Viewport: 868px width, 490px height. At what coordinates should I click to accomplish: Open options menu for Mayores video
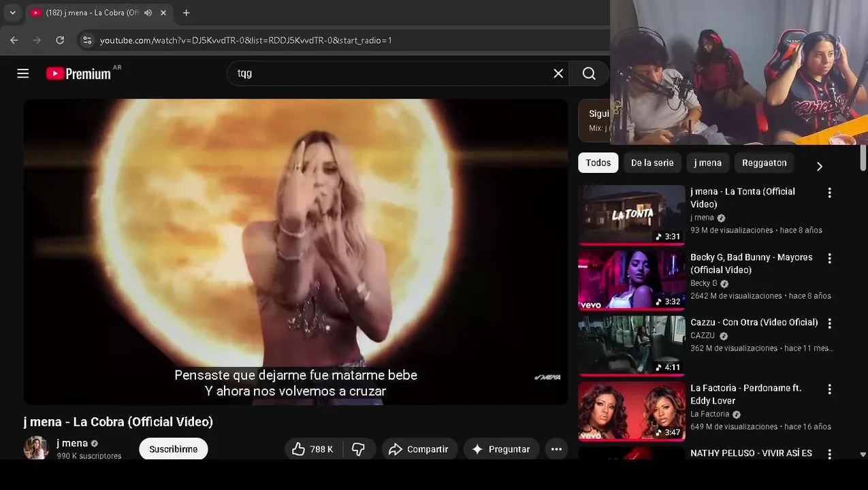tap(829, 259)
